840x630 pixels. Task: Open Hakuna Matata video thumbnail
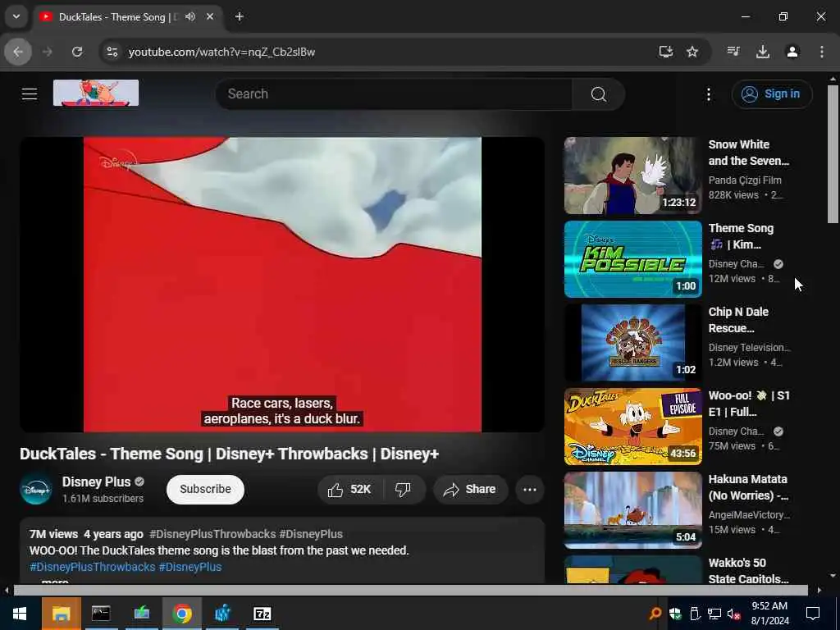coord(632,510)
